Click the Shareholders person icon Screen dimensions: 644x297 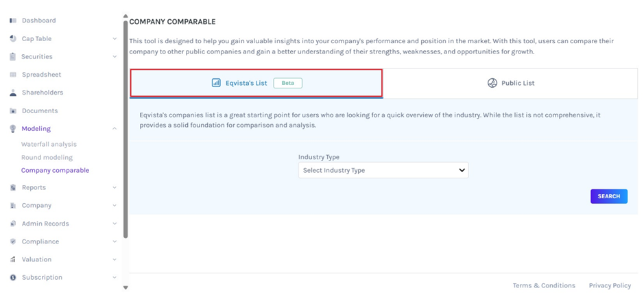(x=13, y=93)
